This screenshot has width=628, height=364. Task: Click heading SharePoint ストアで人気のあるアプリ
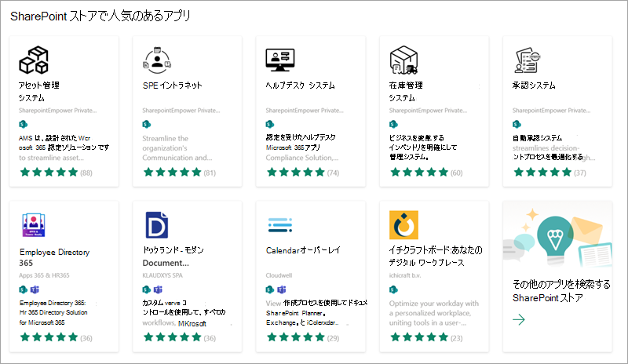(100, 16)
